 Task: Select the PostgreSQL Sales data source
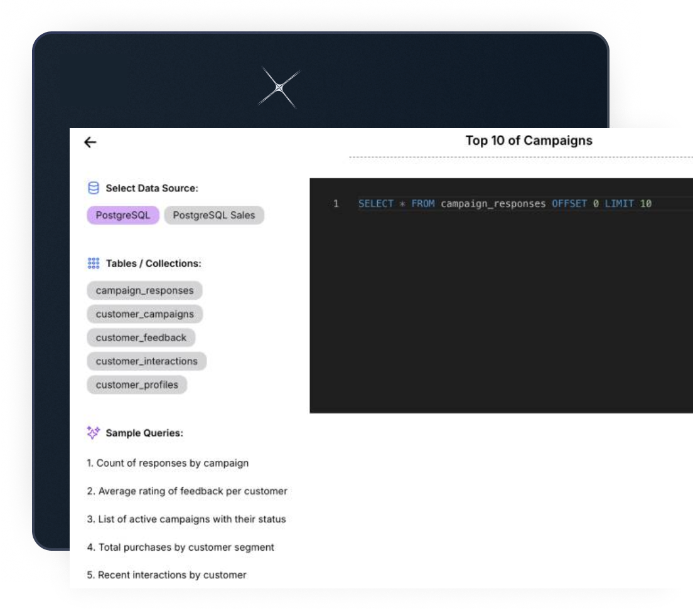point(214,215)
